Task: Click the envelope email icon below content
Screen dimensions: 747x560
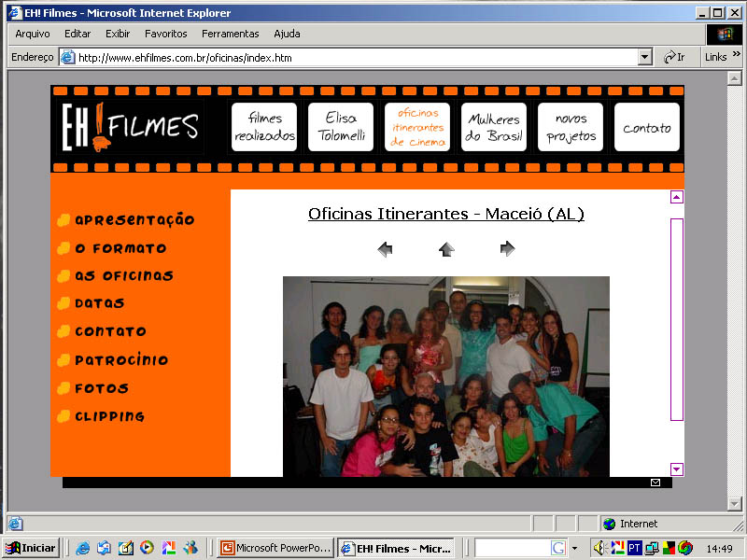Action: coord(655,483)
